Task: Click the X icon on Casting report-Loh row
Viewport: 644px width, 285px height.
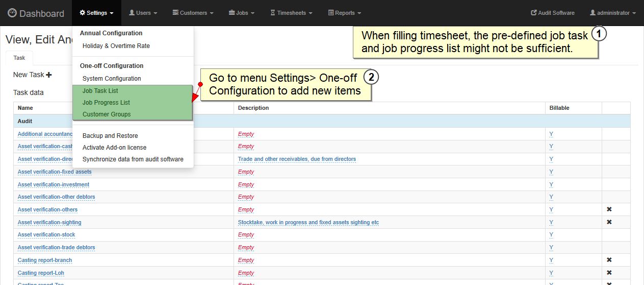Action: (x=609, y=273)
